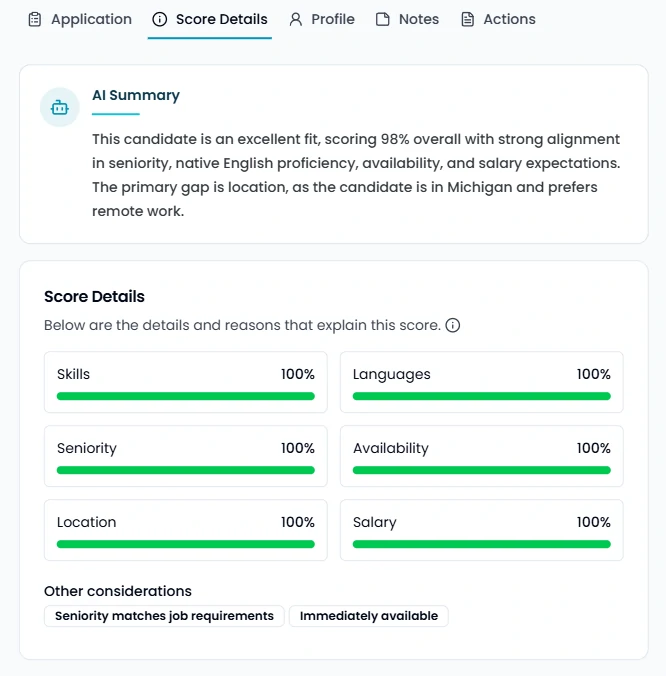Click the Location score progress bar

[186, 544]
